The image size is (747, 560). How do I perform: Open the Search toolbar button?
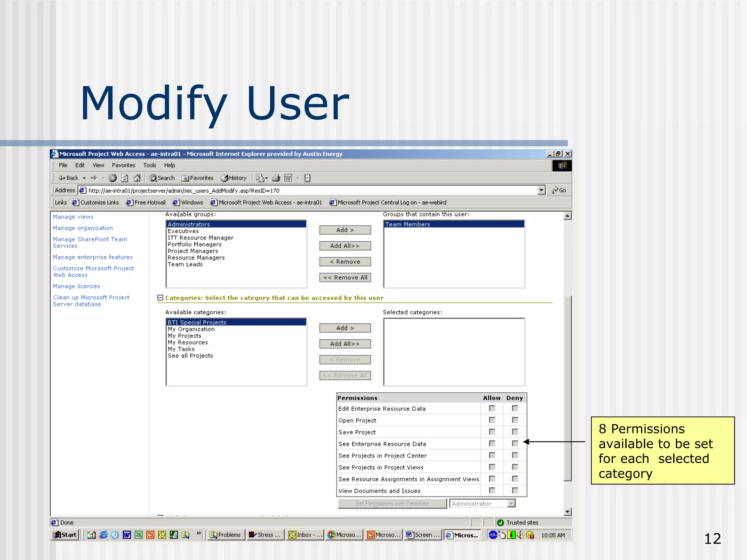point(162,178)
